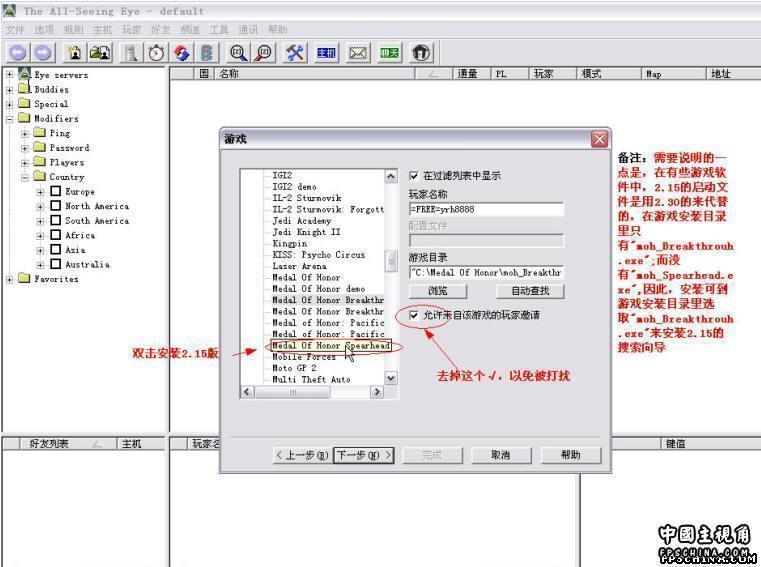Click the game list horizontal scrollbar thumb
This screenshot has height=567, width=761.
pos(293,392)
